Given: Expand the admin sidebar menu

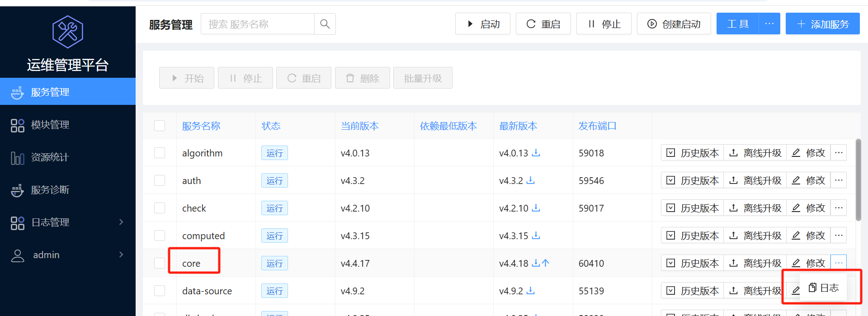Looking at the screenshot, I should 121,255.
